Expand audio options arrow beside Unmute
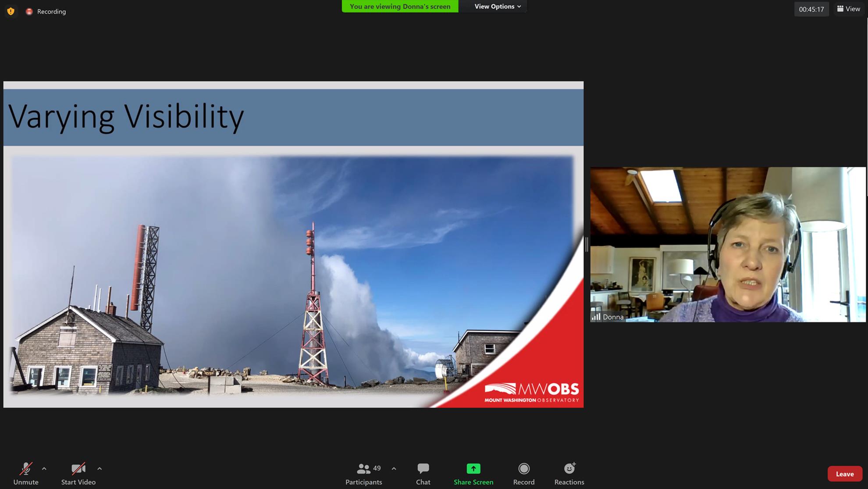Screen dimensions: 868x489 tap(44, 468)
